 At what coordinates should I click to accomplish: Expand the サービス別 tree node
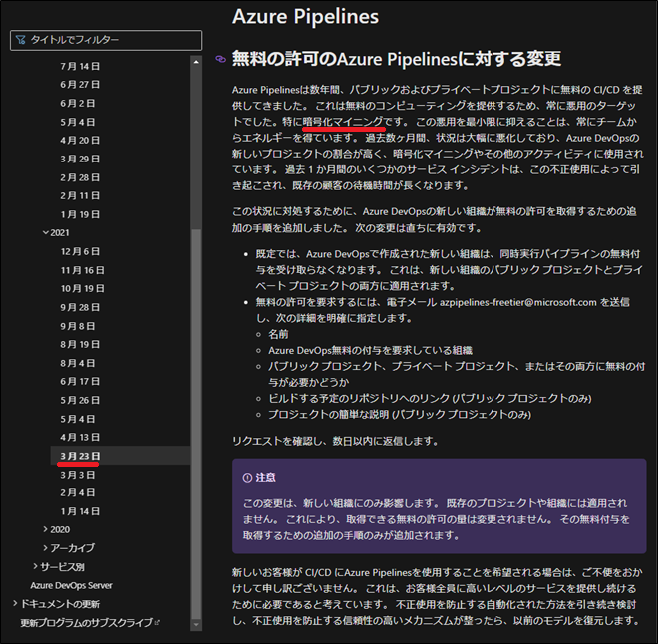pyautogui.click(x=35, y=567)
